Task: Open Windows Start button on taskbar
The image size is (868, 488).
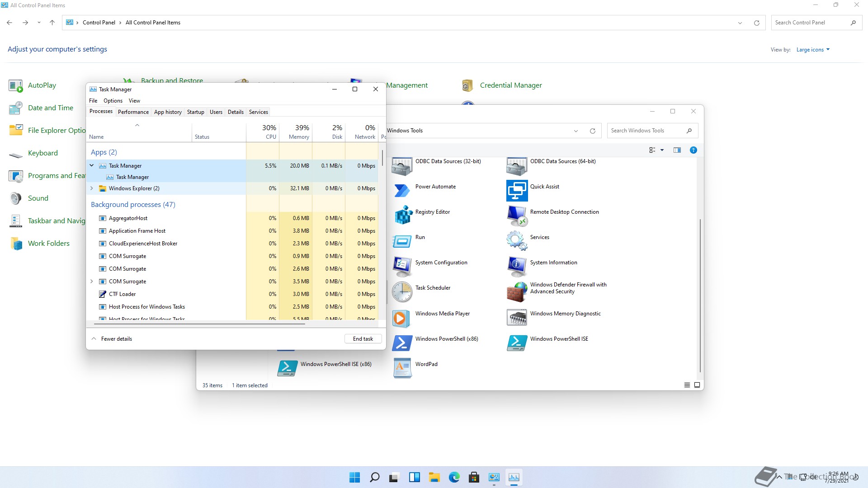Action: tap(355, 477)
